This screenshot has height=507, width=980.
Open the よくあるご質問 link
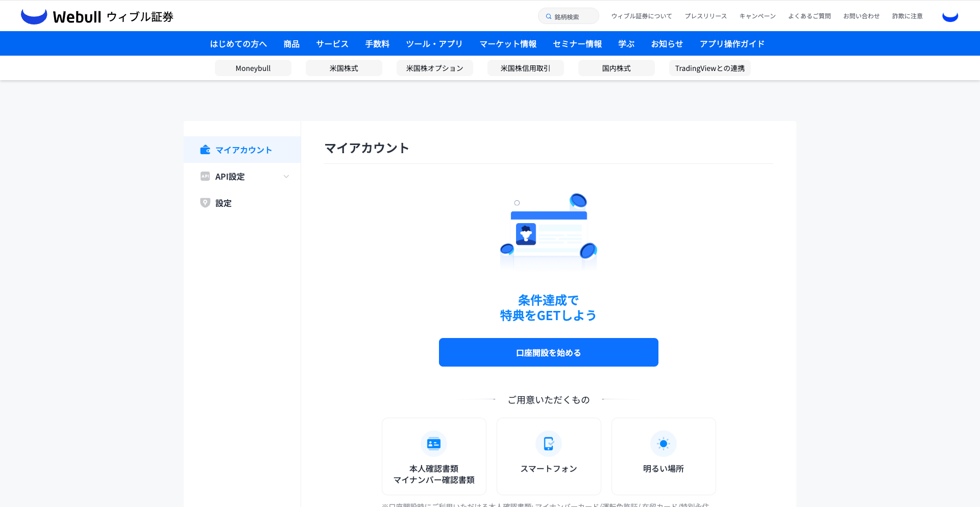coord(810,16)
